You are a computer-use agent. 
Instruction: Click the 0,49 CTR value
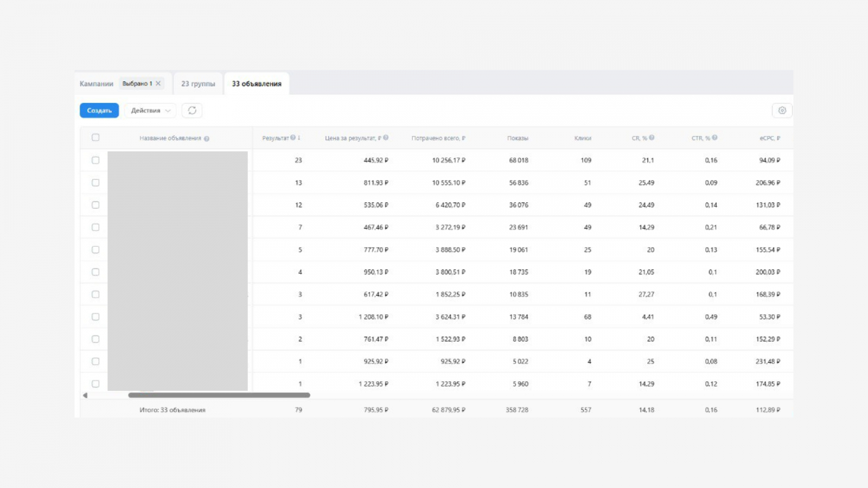(x=711, y=317)
